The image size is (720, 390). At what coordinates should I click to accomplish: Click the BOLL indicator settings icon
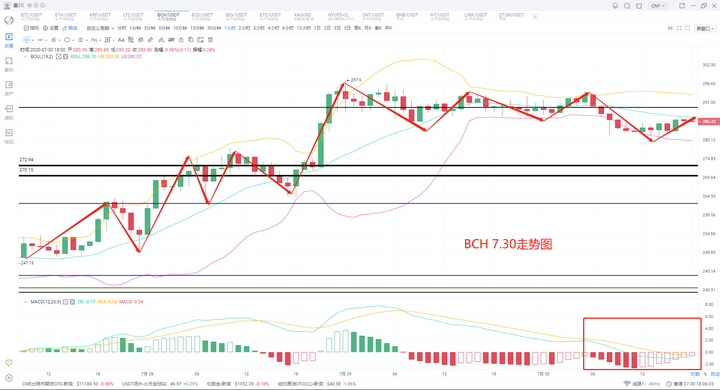click(x=59, y=57)
